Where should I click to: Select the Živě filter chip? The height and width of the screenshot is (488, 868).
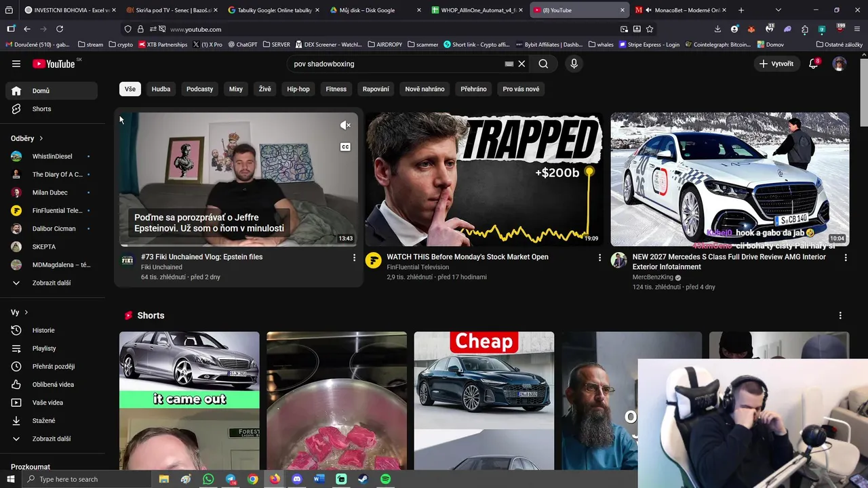(x=264, y=89)
